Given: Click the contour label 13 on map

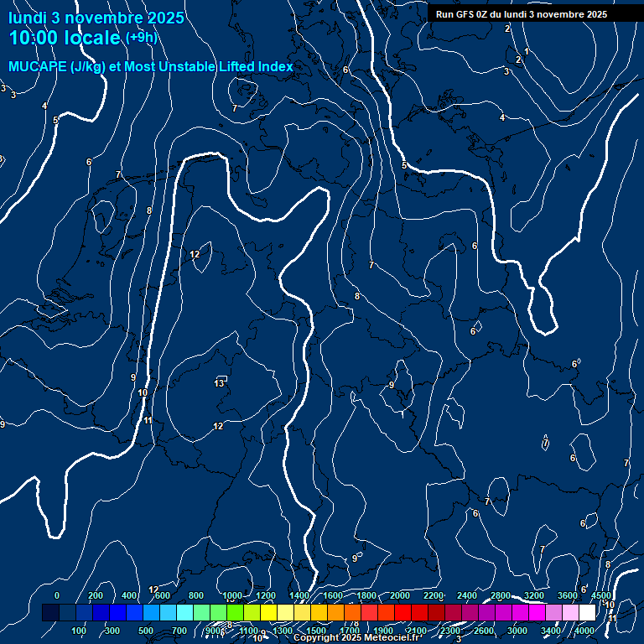Looking at the screenshot, I should tap(219, 382).
